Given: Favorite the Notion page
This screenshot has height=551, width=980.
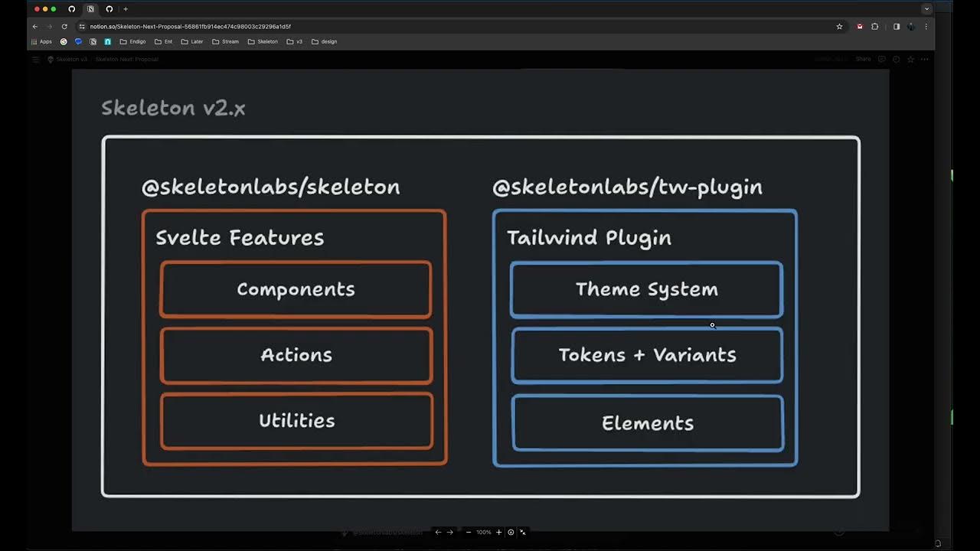Looking at the screenshot, I should click(910, 59).
